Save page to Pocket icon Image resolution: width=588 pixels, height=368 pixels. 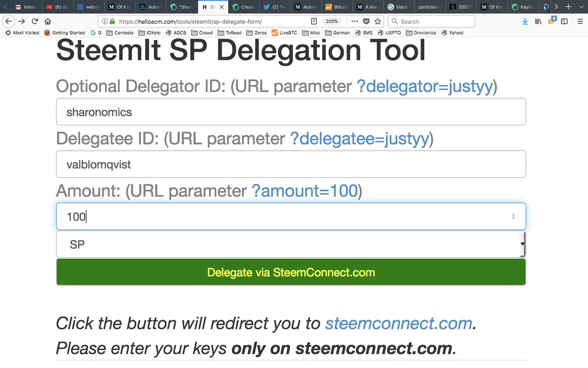366,21
